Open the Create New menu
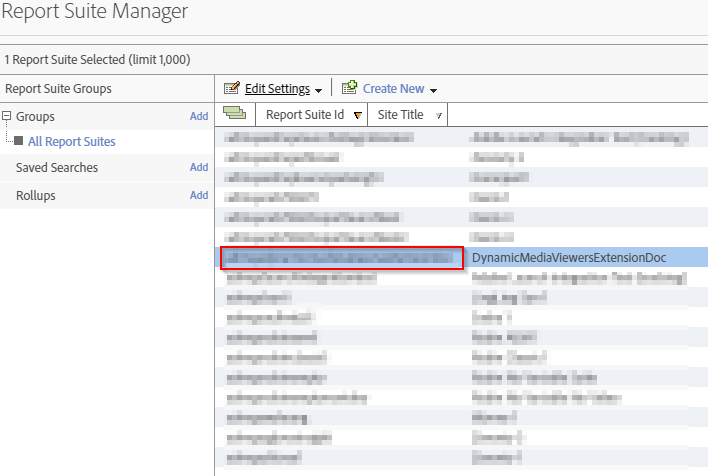This screenshot has height=476, width=708. tap(393, 89)
